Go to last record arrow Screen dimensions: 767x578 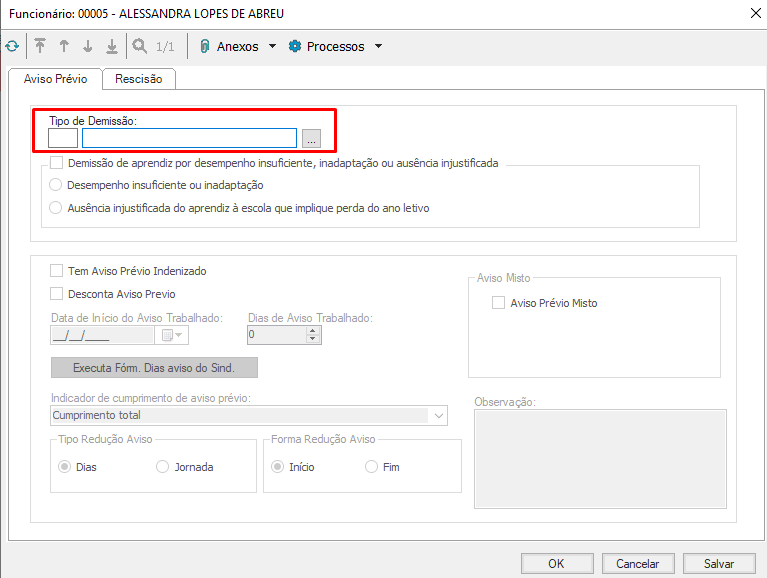112,46
